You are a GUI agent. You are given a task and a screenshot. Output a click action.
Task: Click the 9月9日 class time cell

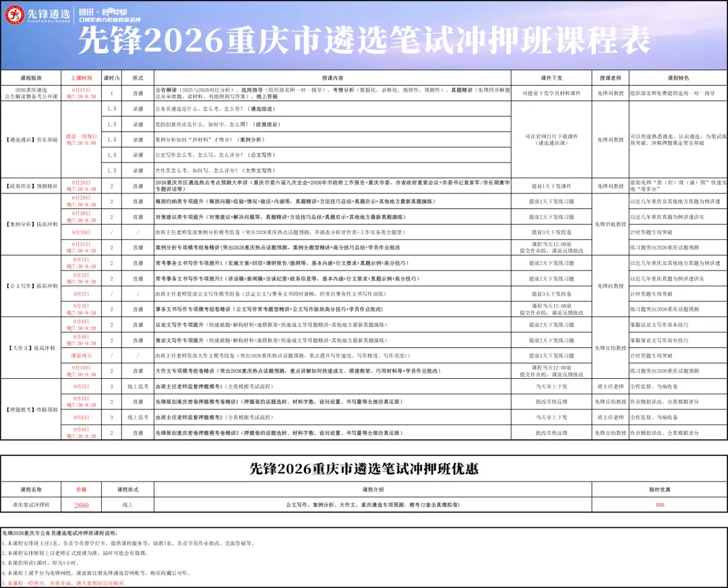pyautogui.click(x=82, y=340)
